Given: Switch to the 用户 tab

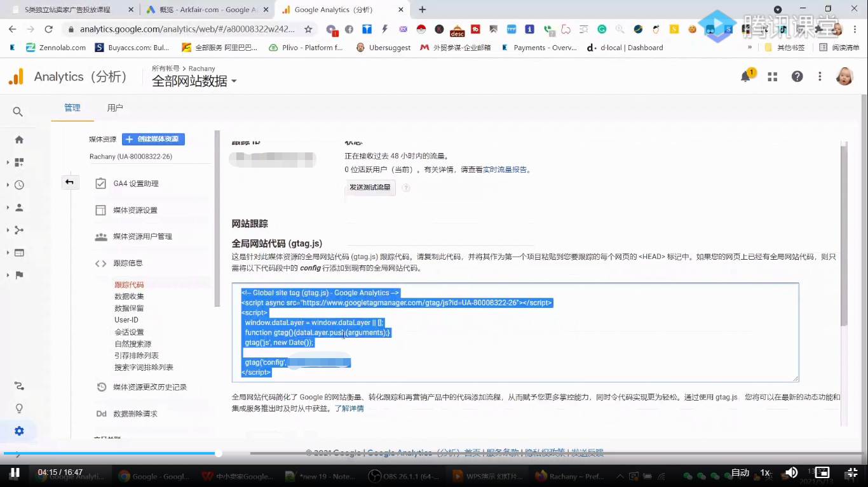Looking at the screenshot, I should pyautogui.click(x=115, y=107).
